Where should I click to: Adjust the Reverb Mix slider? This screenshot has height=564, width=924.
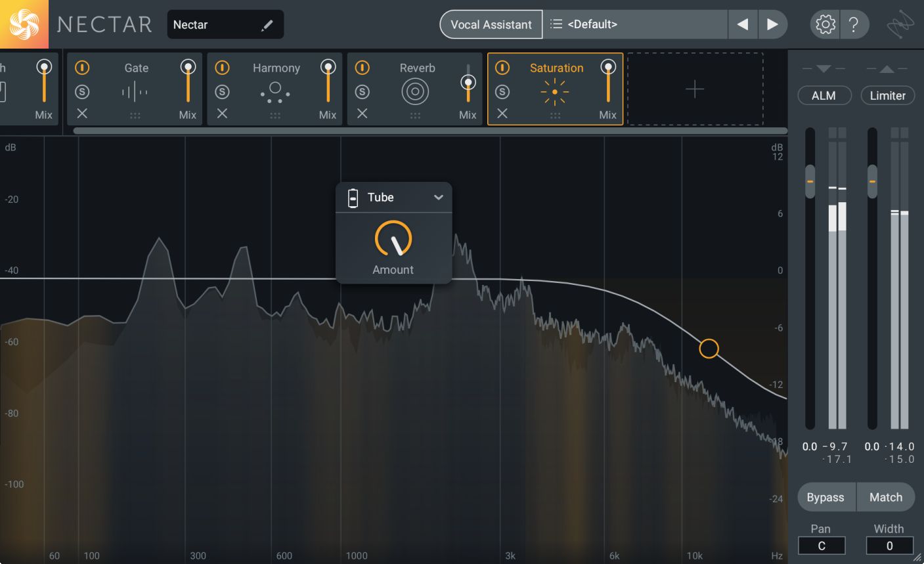point(468,83)
